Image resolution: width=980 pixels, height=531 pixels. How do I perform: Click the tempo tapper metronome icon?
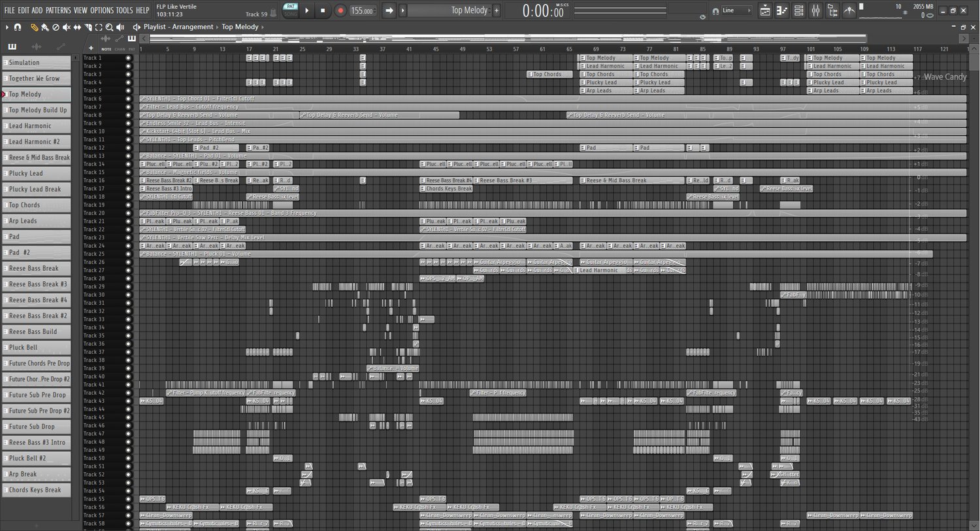pyautogui.click(x=849, y=10)
